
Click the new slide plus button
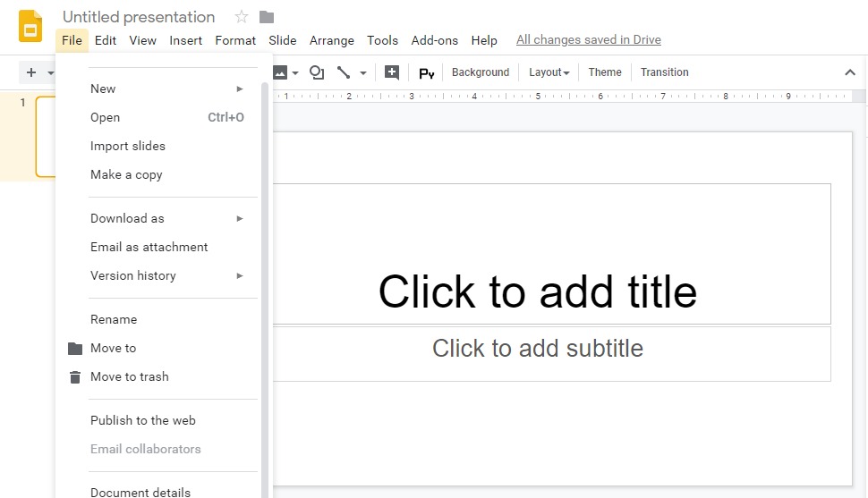coord(31,72)
